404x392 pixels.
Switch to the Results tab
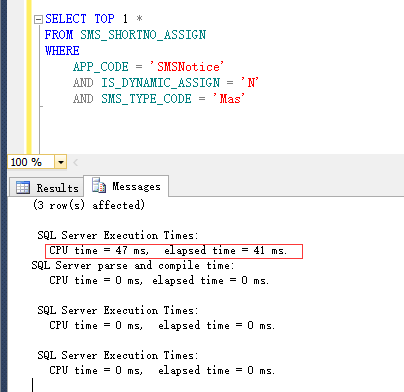pos(47,188)
